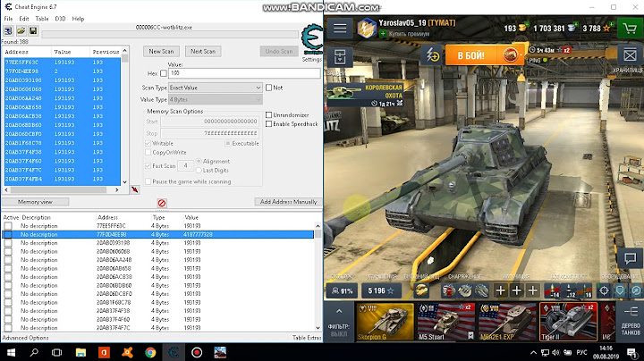The width and height of the screenshot is (644, 361).
Task: Open Cheat Engine Settings logo
Action: (312, 40)
